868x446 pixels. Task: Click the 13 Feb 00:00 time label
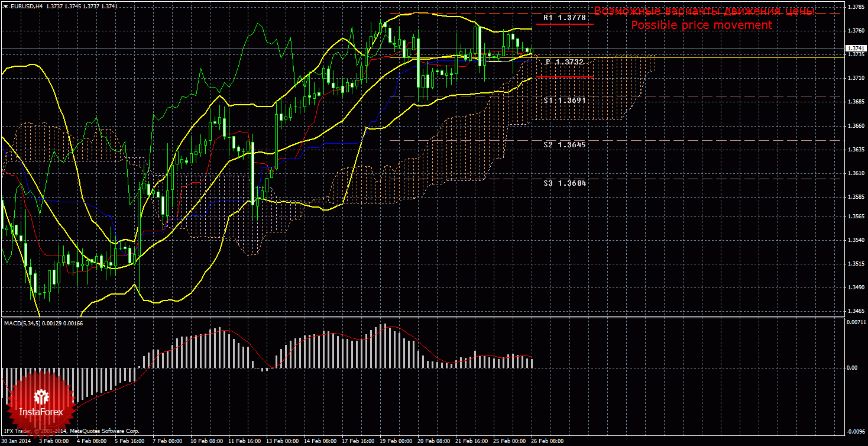pyautogui.click(x=282, y=441)
